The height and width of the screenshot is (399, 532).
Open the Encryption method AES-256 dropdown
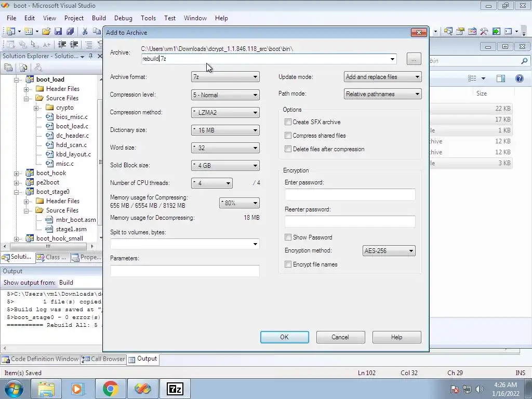point(389,251)
